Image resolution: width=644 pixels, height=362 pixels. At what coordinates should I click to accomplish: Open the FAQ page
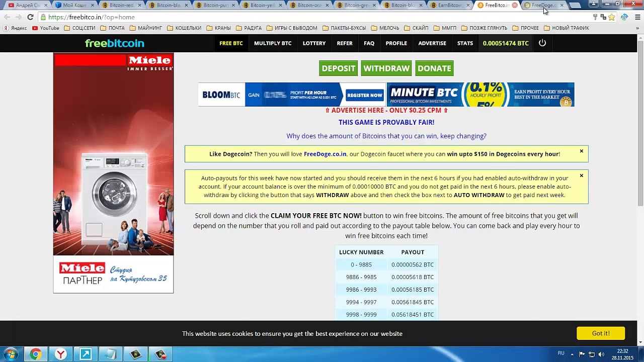point(369,43)
